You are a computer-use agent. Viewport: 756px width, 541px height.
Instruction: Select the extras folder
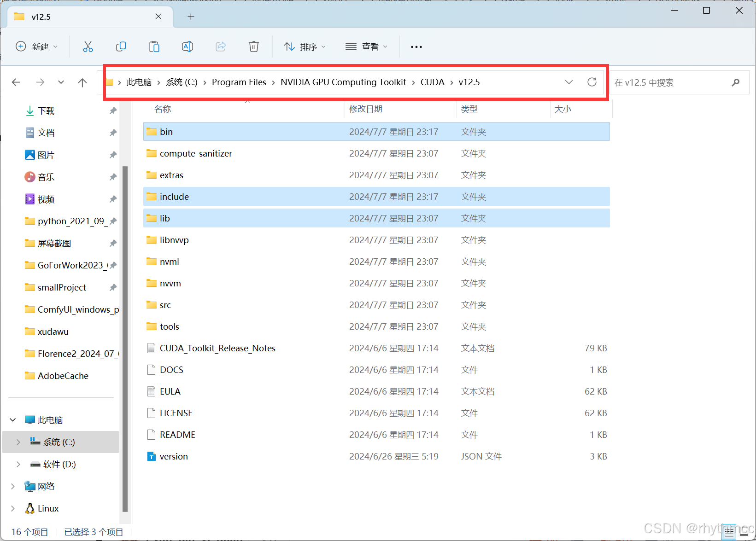tap(376, 175)
